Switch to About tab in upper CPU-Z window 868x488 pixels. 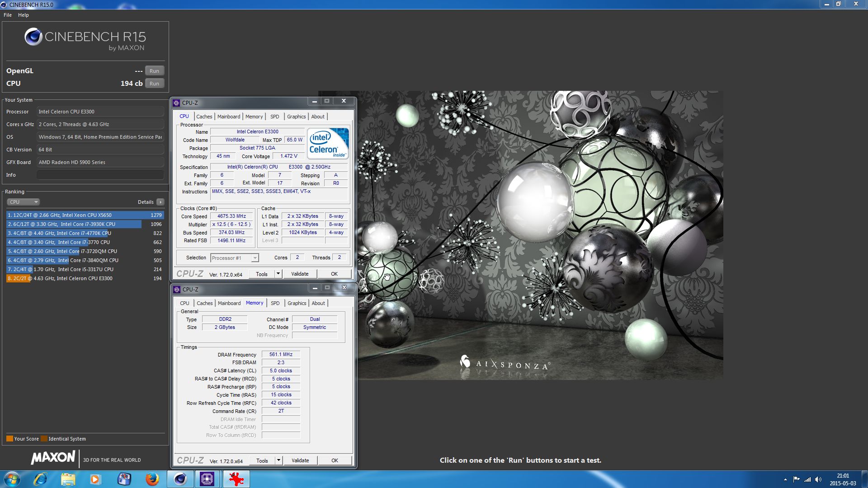click(x=318, y=117)
